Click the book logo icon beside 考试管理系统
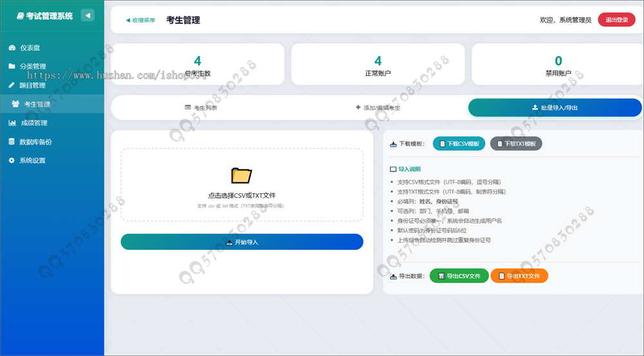 pyautogui.click(x=20, y=16)
